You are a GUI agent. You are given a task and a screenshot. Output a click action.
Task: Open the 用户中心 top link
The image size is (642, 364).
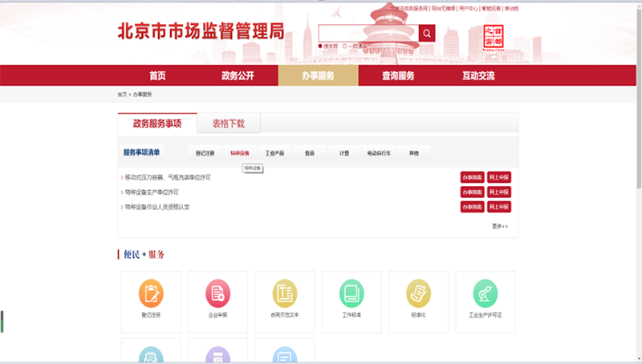[469, 8]
